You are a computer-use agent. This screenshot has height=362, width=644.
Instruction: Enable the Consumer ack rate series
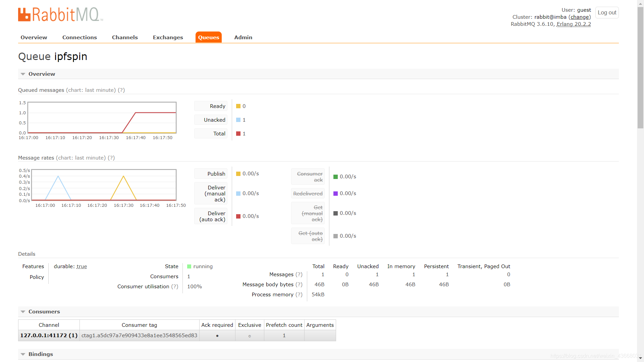click(x=308, y=177)
